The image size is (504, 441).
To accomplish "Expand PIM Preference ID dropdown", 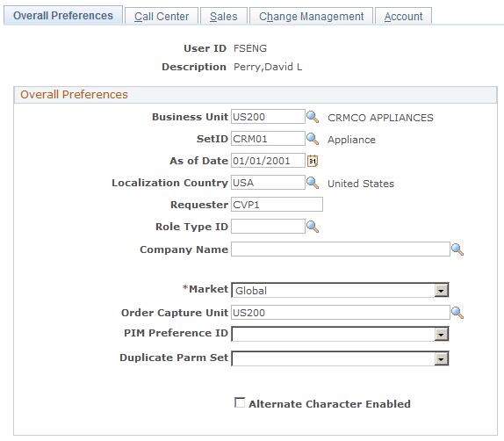I will [x=441, y=334].
